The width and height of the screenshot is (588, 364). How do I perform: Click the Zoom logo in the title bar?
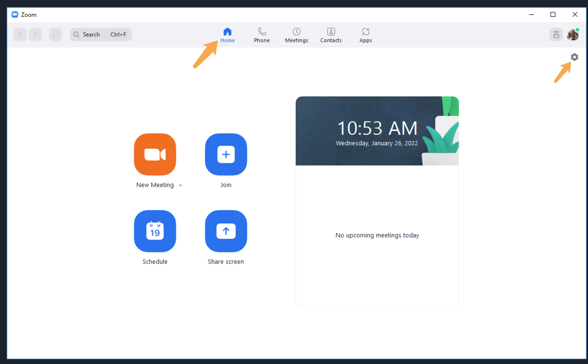click(x=15, y=14)
